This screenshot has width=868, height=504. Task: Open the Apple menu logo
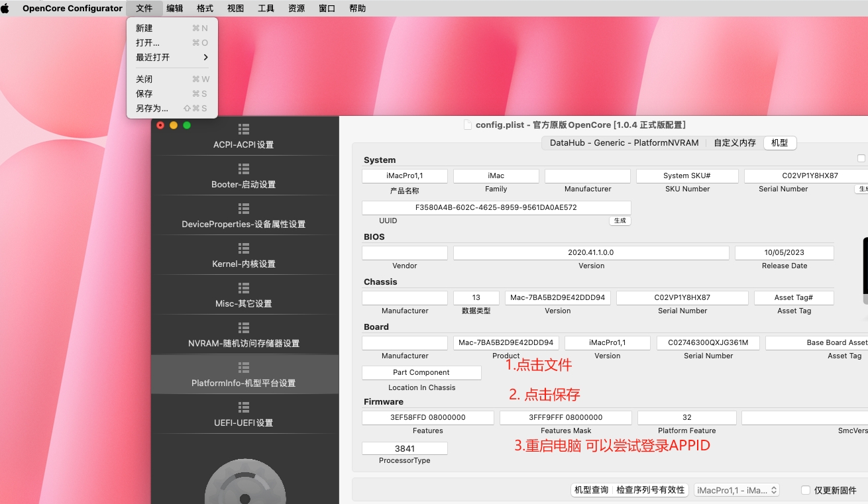point(6,8)
